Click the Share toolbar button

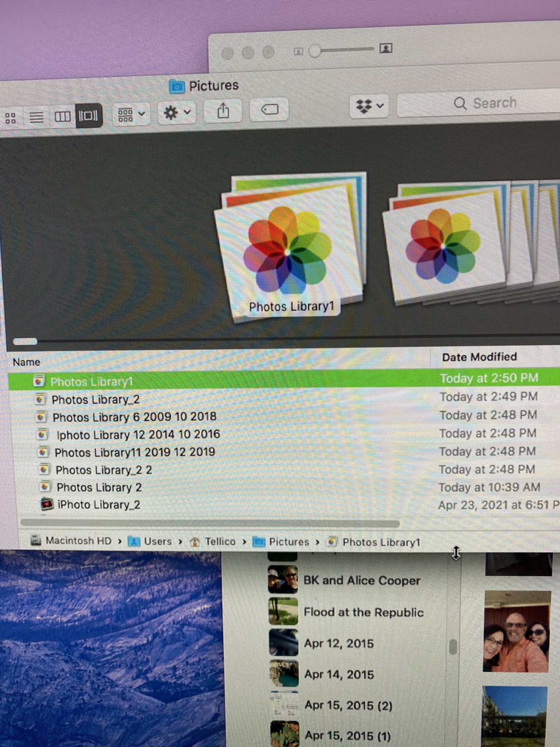[223, 111]
